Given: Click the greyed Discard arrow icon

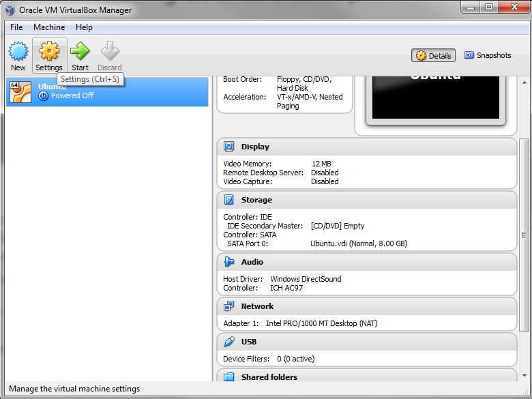Looking at the screenshot, I should (x=110, y=51).
